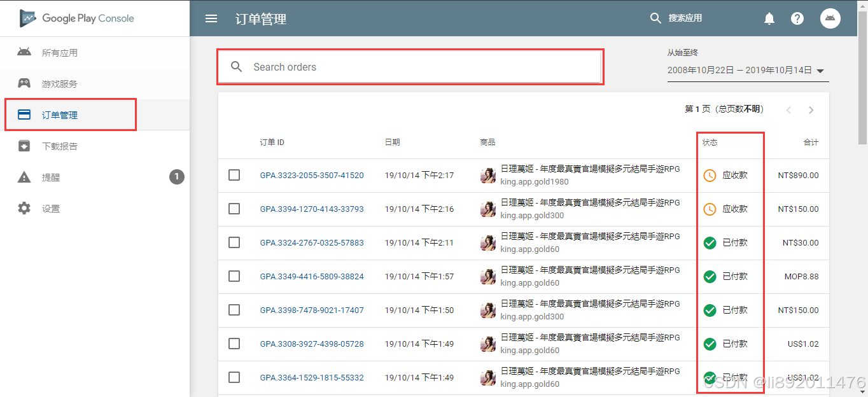Open the date range dropdown arrow
The width and height of the screenshot is (868, 397).
820,71
